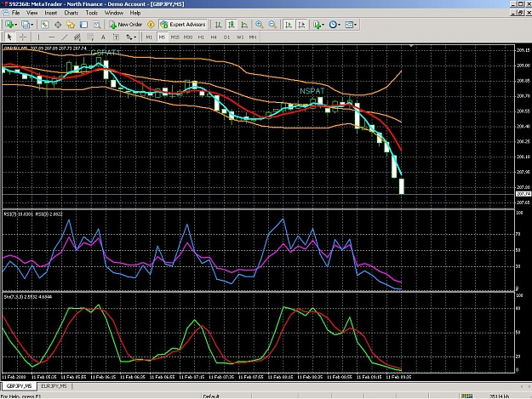Open the Arrows tool icon
The height and width of the screenshot is (399, 532).
[129, 37]
